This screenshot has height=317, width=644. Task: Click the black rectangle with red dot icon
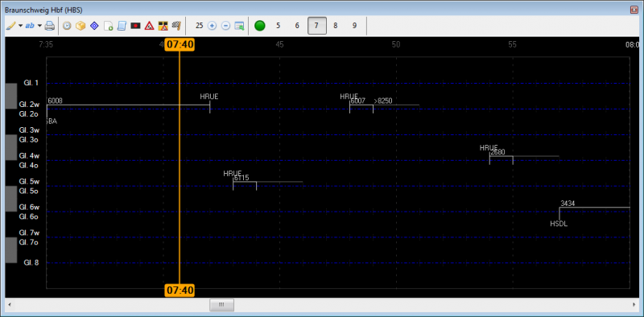[135, 26]
